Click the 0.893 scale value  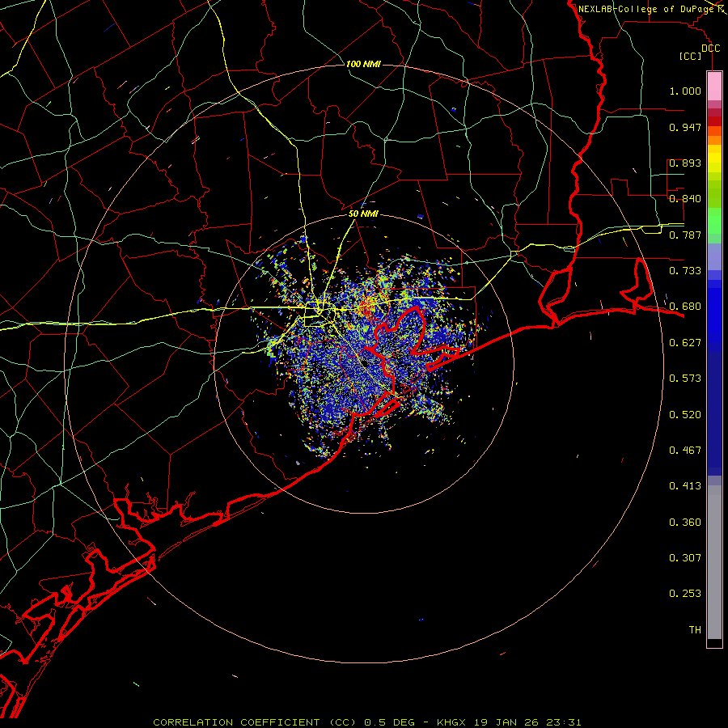coord(685,163)
